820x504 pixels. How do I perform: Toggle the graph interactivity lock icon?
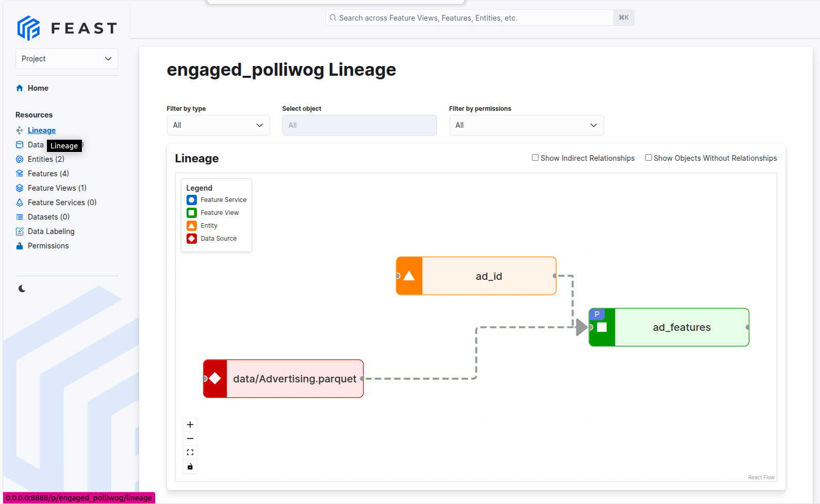[190, 466]
